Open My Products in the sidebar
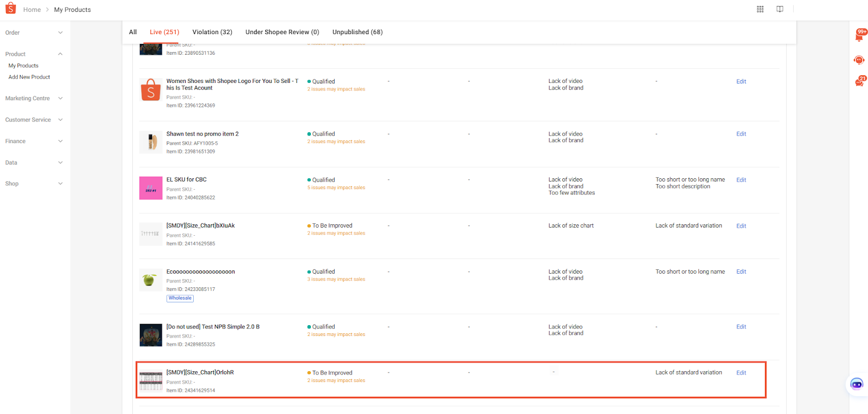The width and height of the screenshot is (868, 414). (x=23, y=66)
